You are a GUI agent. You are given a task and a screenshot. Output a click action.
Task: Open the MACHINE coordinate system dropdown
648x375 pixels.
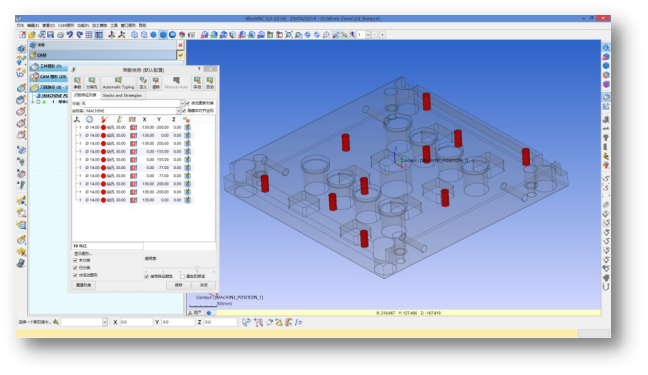pyautogui.click(x=179, y=111)
